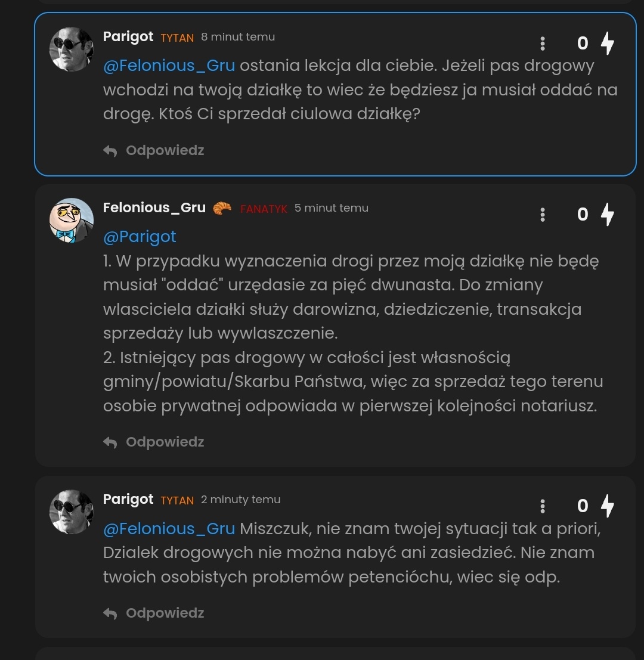The width and height of the screenshot is (644, 660).
Task: Upvote Parigot's top comment with the lightning icon
Action: click(x=607, y=44)
